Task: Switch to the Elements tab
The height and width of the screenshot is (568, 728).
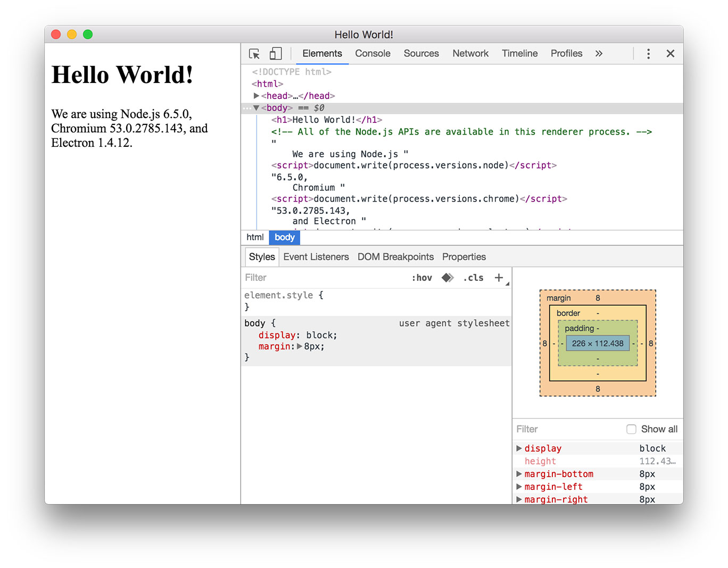Action: click(x=322, y=54)
